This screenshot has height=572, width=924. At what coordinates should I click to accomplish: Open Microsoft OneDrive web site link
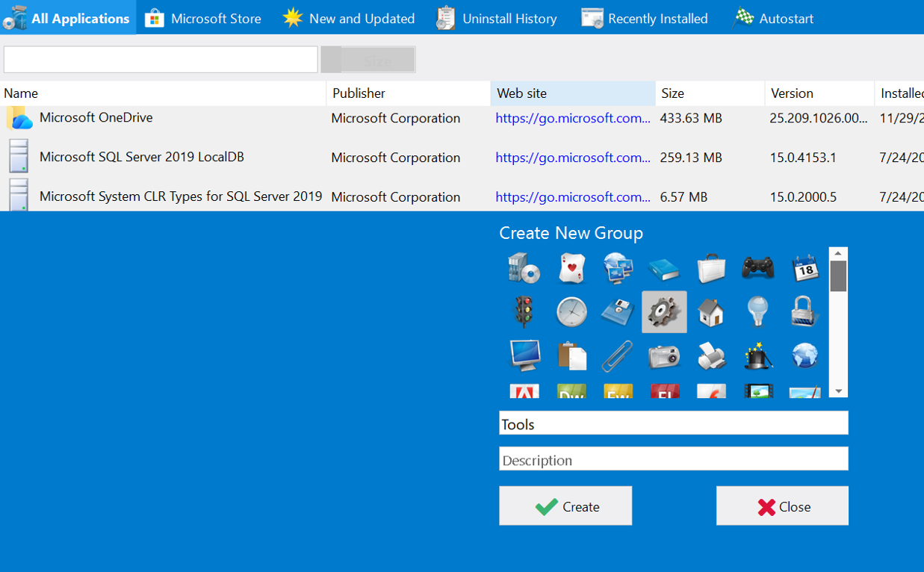coord(572,118)
